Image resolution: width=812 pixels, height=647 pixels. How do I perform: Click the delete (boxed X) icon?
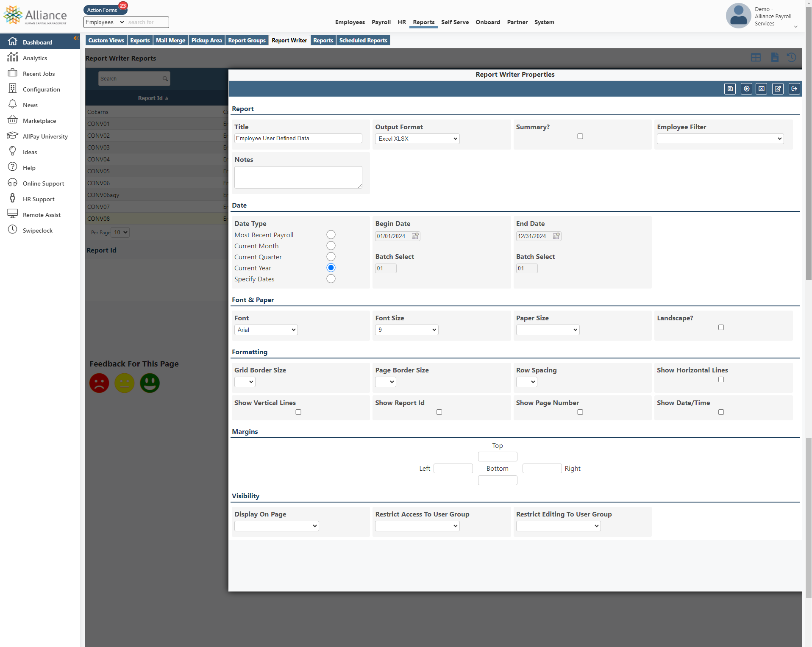762,89
